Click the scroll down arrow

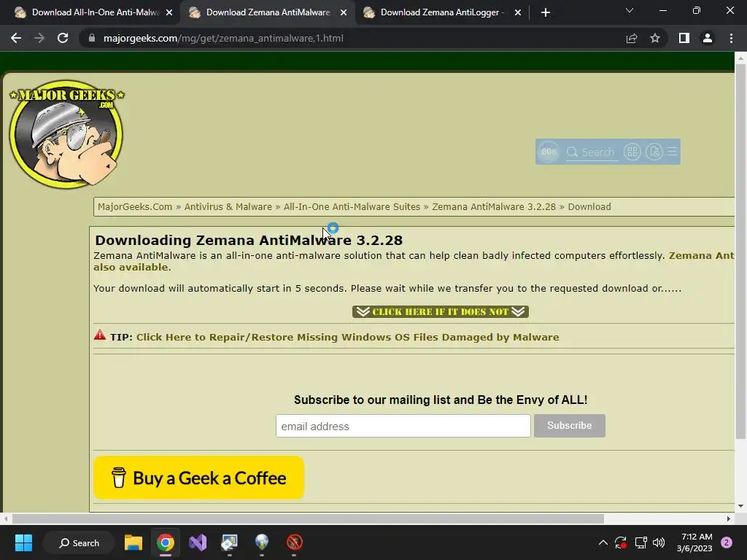coord(740,506)
